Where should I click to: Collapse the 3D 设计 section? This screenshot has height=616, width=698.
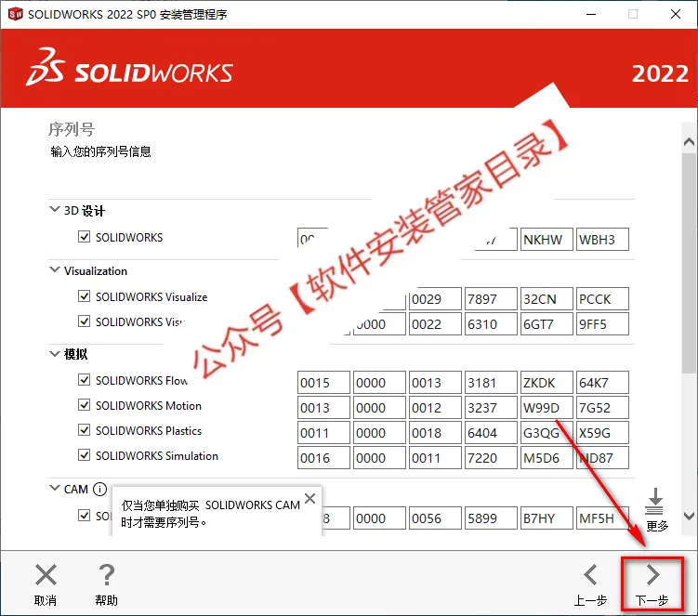(x=54, y=209)
